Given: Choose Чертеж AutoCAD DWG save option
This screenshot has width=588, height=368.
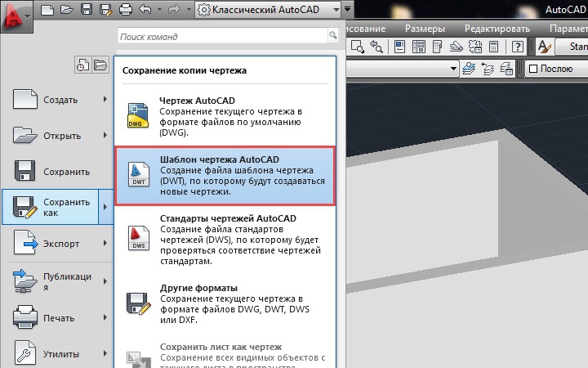Looking at the screenshot, I should (225, 116).
